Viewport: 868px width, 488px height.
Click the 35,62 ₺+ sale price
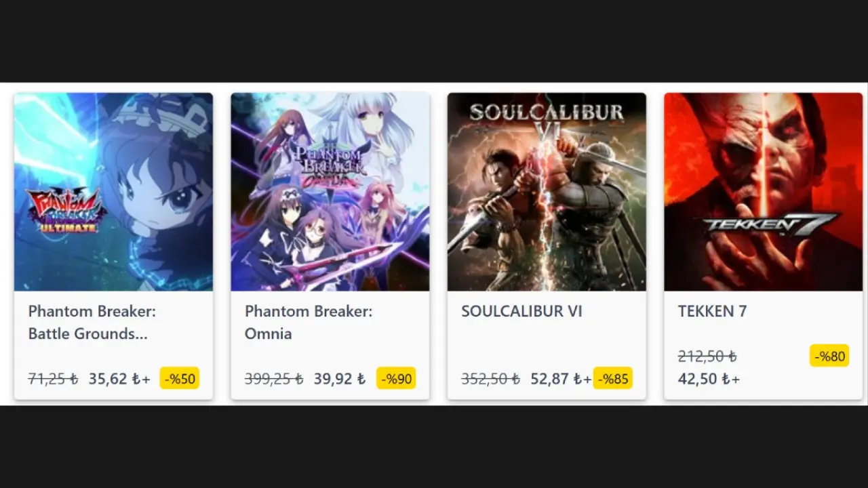pyautogui.click(x=119, y=378)
